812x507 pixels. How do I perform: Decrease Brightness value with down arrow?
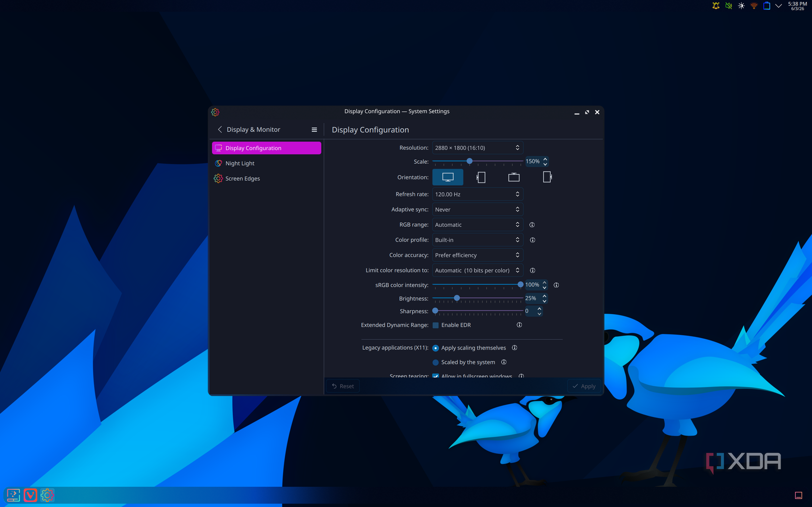coord(544,300)
